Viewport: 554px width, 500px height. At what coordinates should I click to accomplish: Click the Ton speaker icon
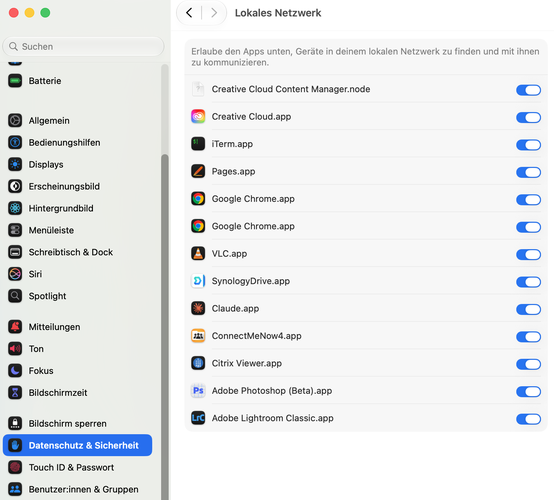point(15,349)
